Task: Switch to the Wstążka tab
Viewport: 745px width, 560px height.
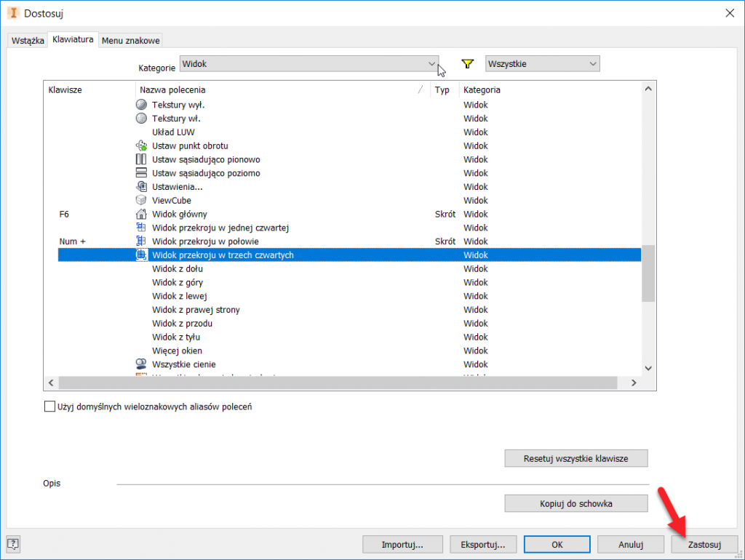Action: 28,41
